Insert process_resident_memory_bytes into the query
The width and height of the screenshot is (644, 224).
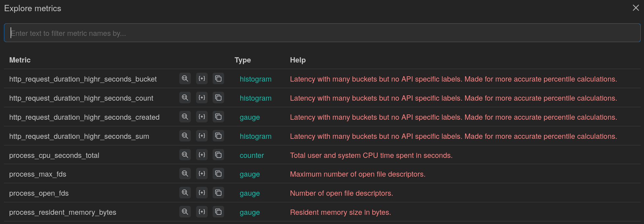[202, 212]
